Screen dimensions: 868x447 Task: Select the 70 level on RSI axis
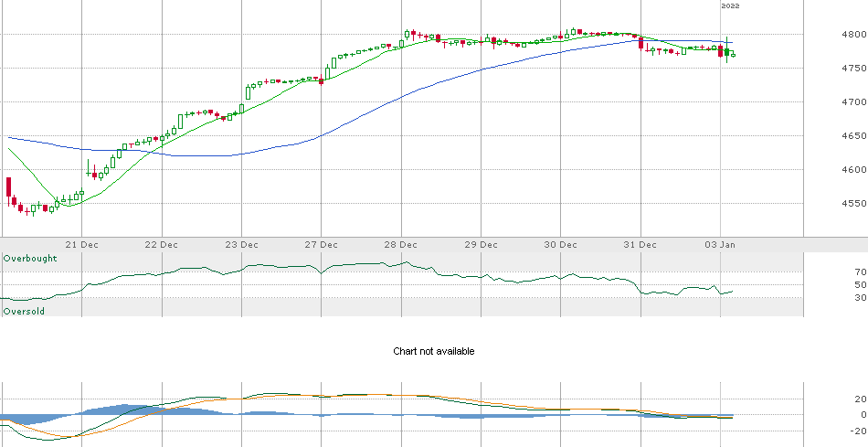pyautogui.click(x=861, y=272)
